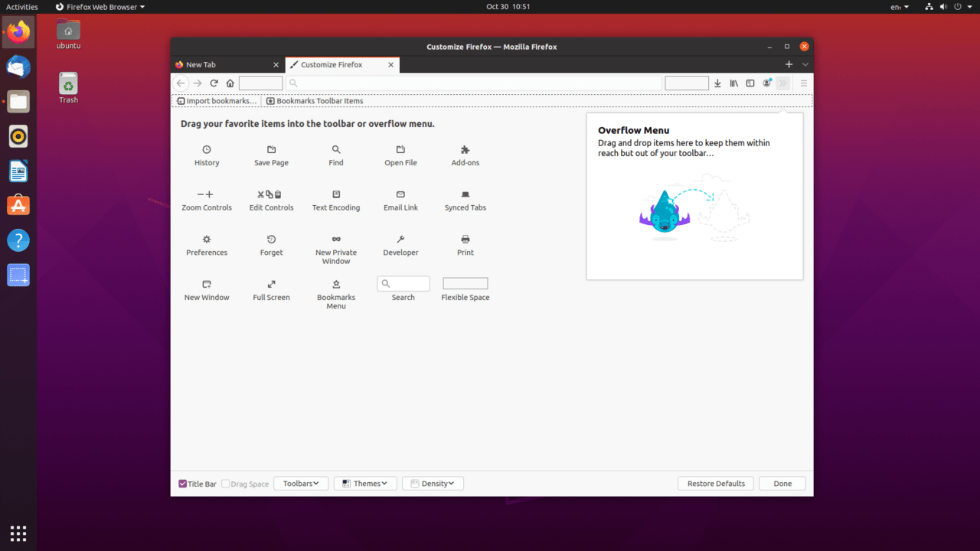Open the hamburger application menu
The image size is (980, 551).
coord(804,83)
